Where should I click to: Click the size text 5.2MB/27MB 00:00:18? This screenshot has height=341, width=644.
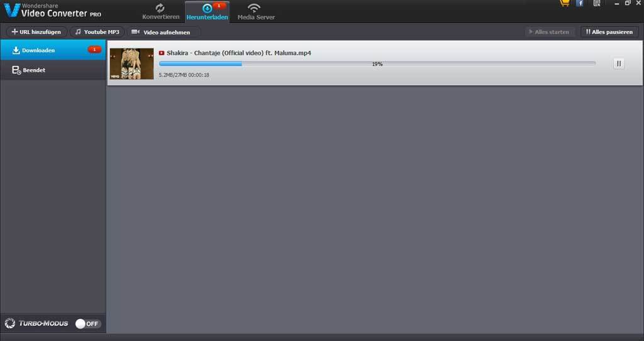click(184, 75)
